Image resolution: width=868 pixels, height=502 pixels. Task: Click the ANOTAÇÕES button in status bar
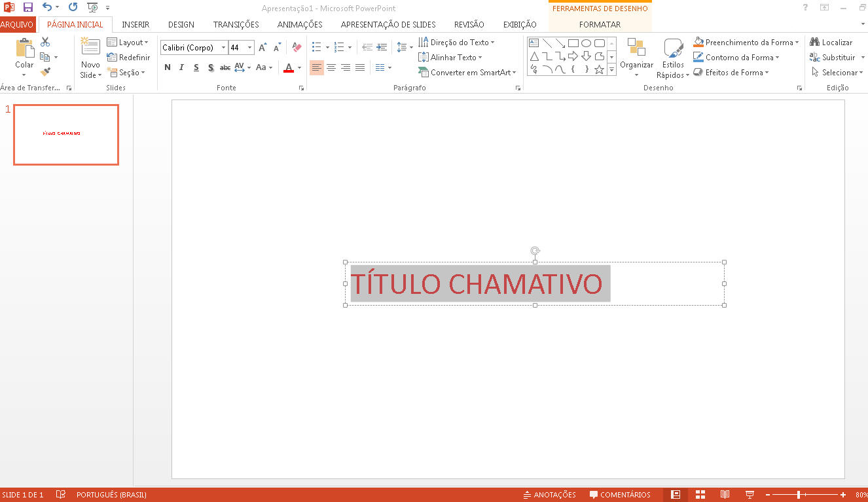coord(549,495)
